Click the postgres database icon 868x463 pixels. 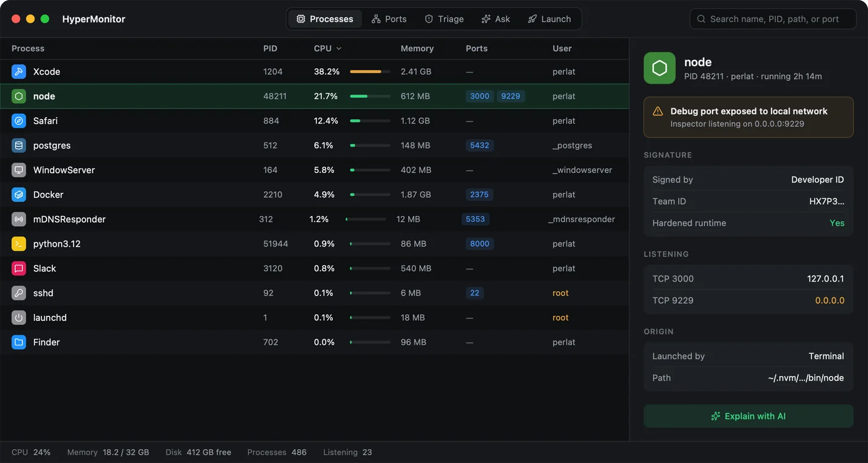pyautogui.click(x=19, y=145)
